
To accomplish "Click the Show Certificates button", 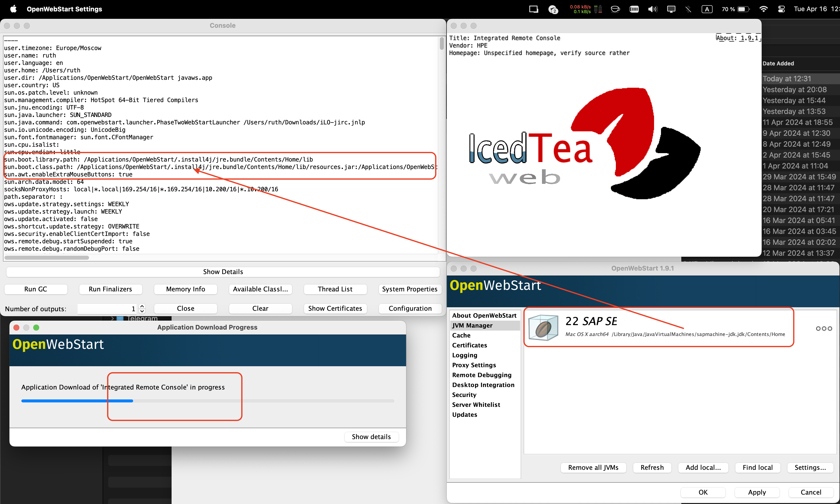I will tap(335, 308).
